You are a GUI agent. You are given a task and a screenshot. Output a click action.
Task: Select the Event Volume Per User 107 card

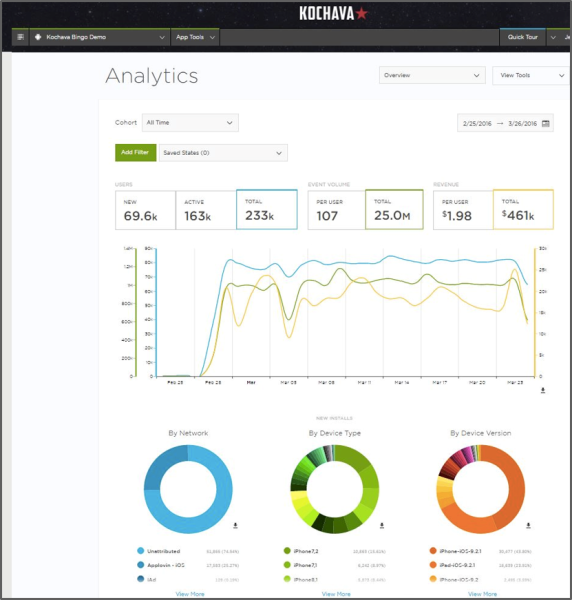click(x=336, y=210)
